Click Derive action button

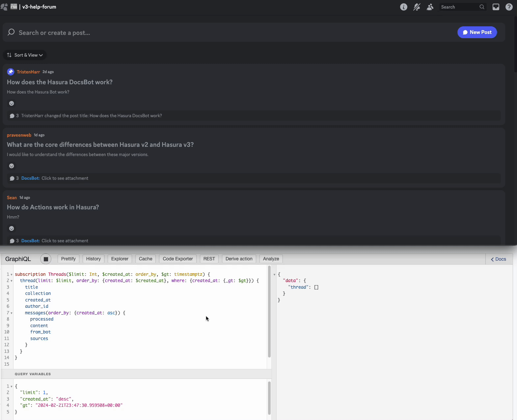pos(239,259)
